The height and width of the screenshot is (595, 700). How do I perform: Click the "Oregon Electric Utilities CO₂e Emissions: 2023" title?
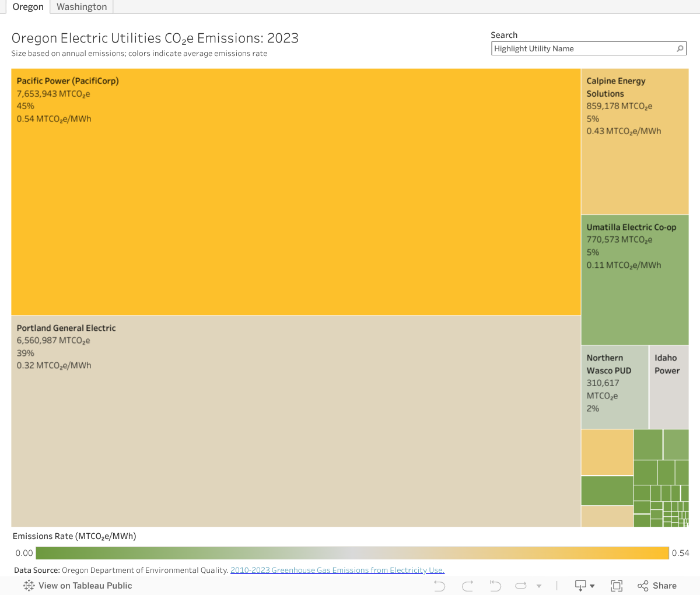[x=155, y=38]
